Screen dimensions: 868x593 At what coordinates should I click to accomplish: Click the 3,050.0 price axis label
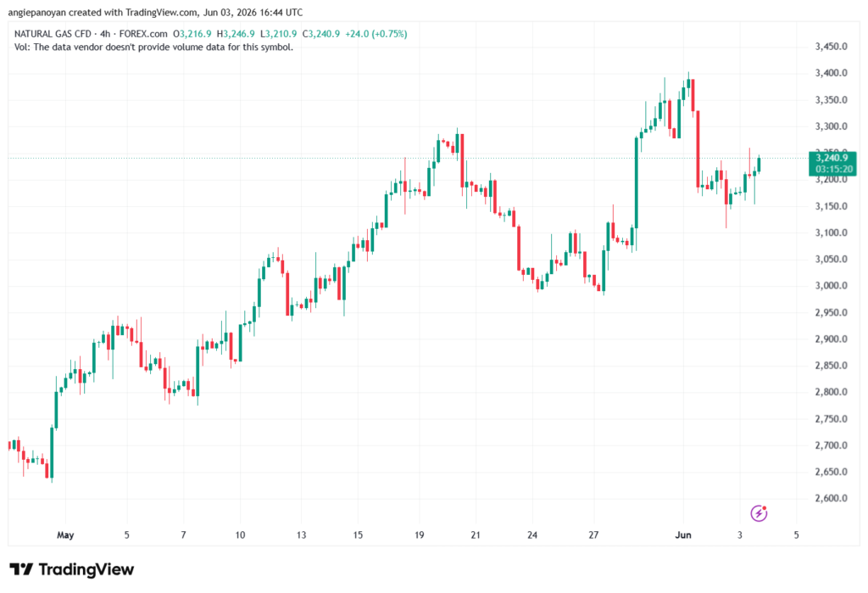[831, 260]
